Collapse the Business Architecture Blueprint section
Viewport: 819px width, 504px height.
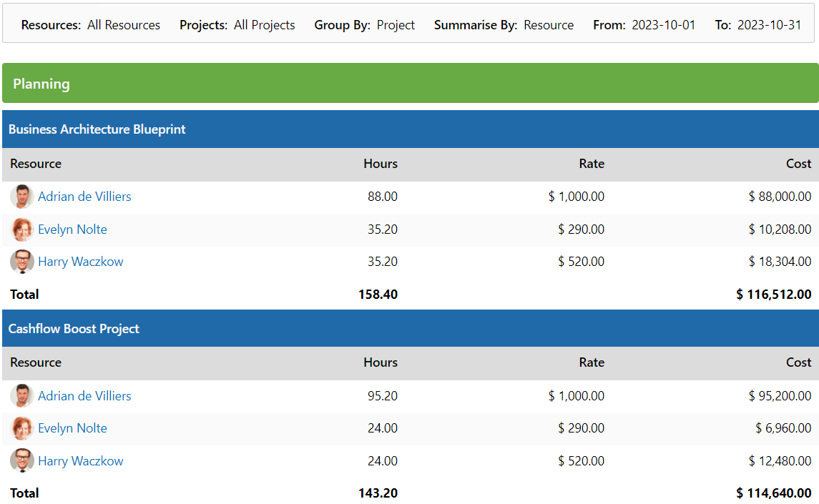(x=99, y=129)
